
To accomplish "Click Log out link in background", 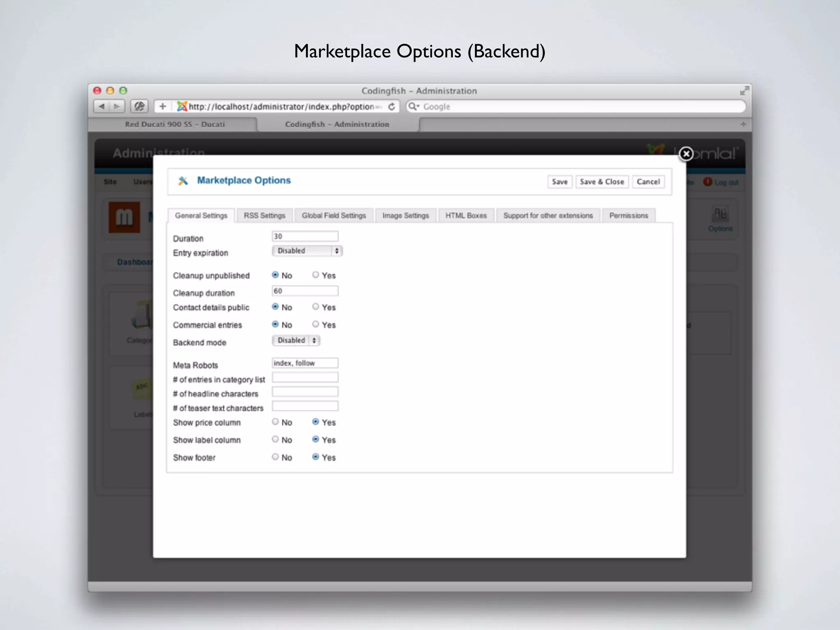I will (726, 183).
